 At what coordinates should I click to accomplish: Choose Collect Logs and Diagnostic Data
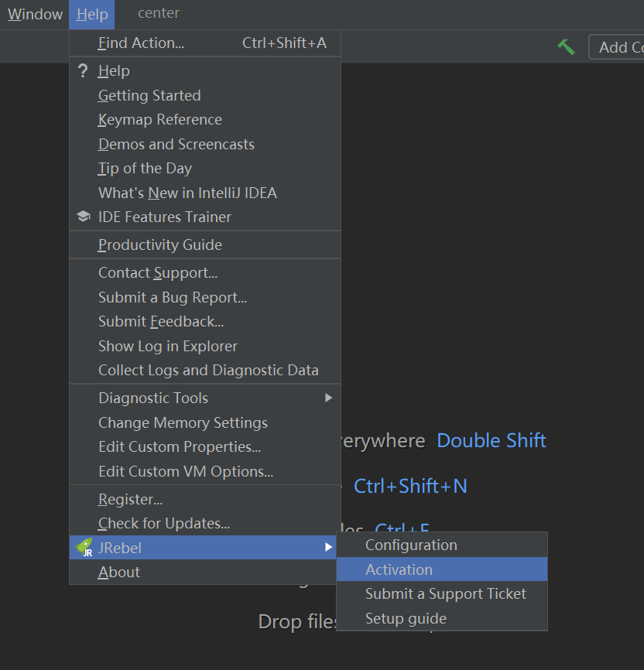205,370
